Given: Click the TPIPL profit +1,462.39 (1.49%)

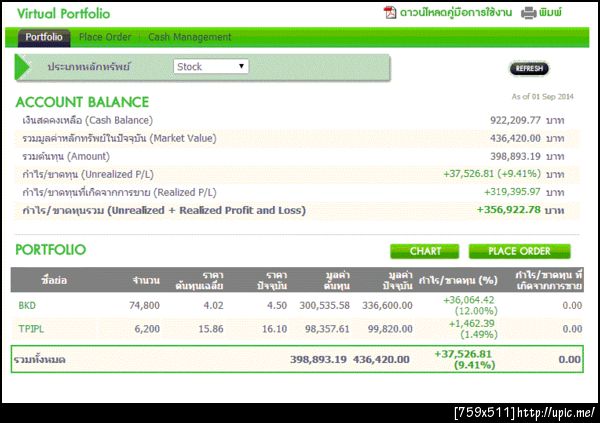Looking at the screenshot, I should [x=473, y=329].
